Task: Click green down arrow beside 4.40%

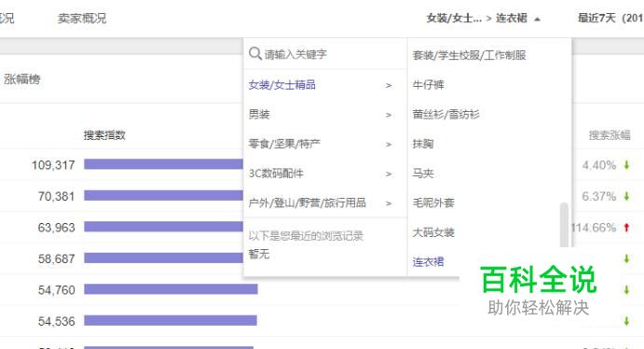Action: 626,165
